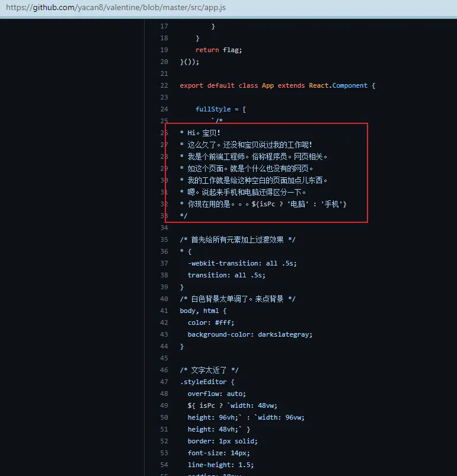The image size is (457, 476).
Task: Click the comment '文字太近了'
Action: pyautogui.click(x=209, y=370)
